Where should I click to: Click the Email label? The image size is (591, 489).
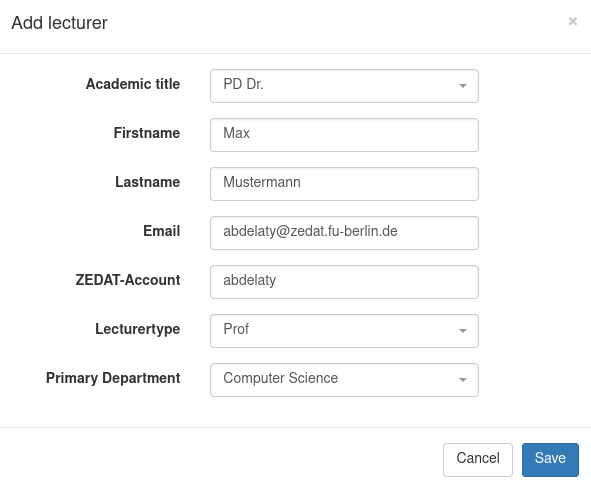click(161, 231)
